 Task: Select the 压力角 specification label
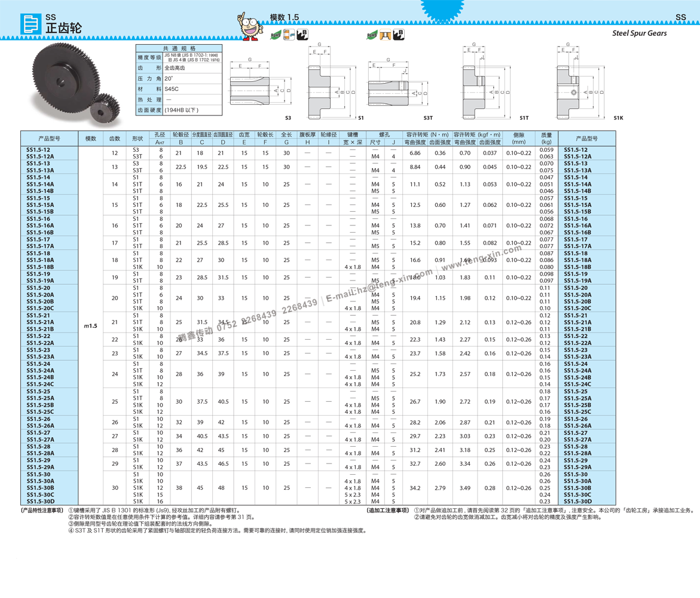coord(149,79)
